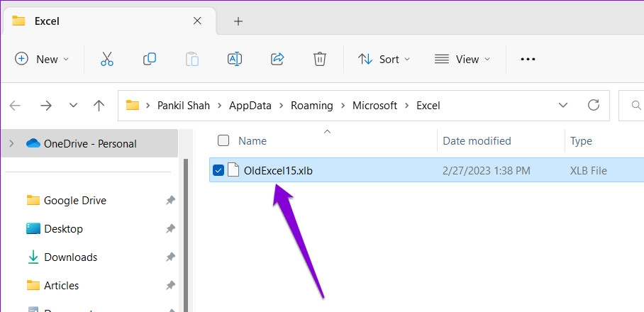This screenshot has height=312, width=644.
Task: Add a new File Explorer tab
Action: coord(238,21)
